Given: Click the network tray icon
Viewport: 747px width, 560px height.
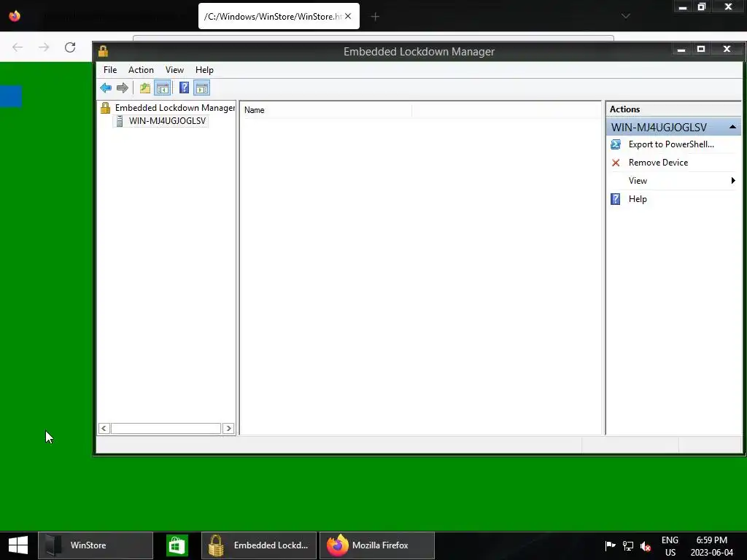Looking at the screenshot, I should [628, 546].
